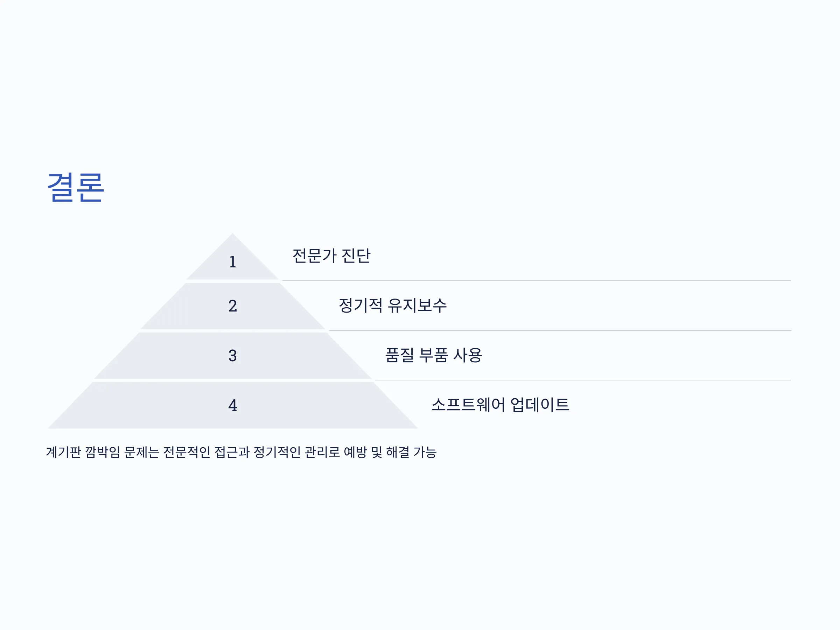Click divider line under 정기적 유지보수
This screenshot has height=630, width=840.
pos(560,331)
